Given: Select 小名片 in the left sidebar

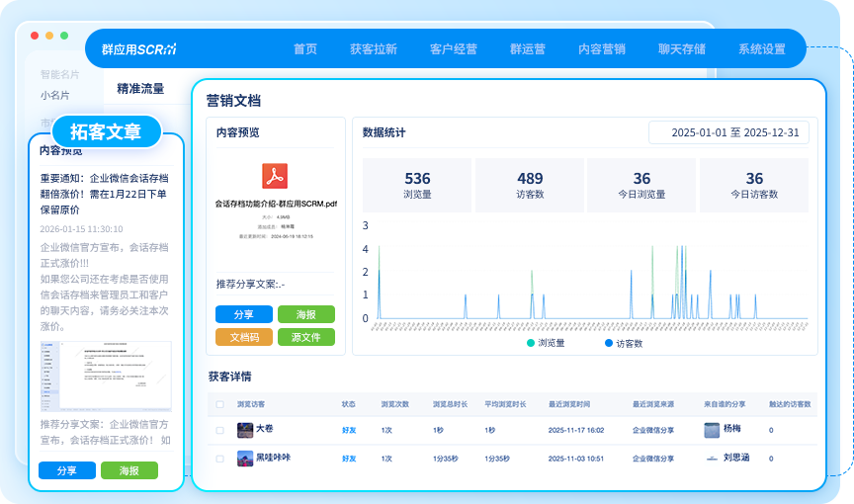Looking at the screenshot, I should click(x=55, y=95).
